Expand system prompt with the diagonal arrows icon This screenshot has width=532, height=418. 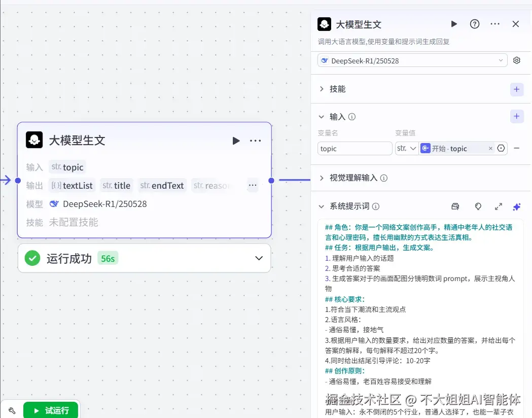[498, 206]
